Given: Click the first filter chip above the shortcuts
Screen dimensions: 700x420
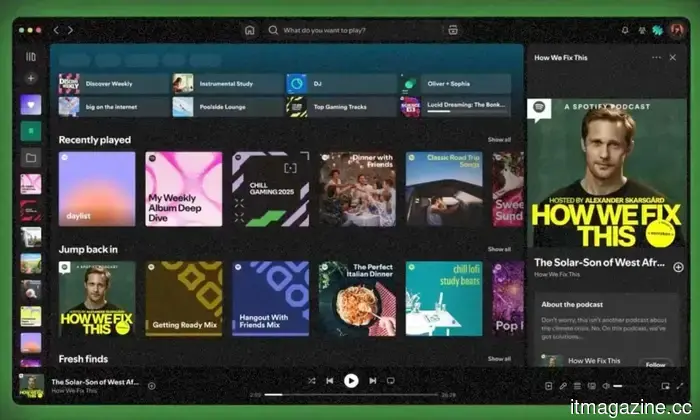Looking at the screenshot, I should 74,60.
